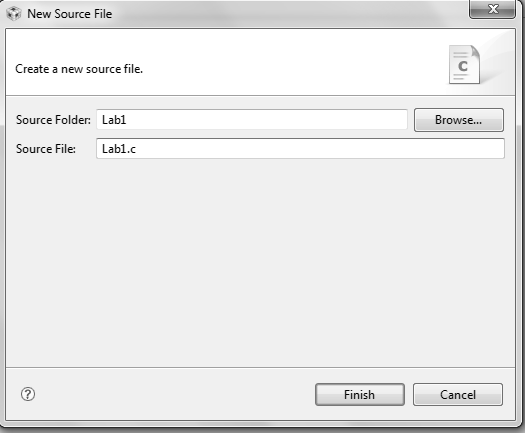Close the New Source File dialog

(492, 9)
